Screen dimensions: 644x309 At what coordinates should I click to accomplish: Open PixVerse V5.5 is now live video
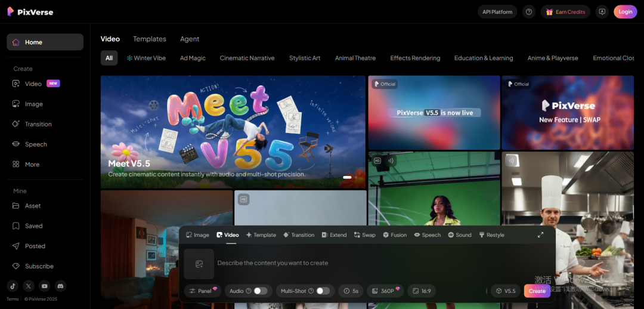pyautogui.click(x=434, y=113)
